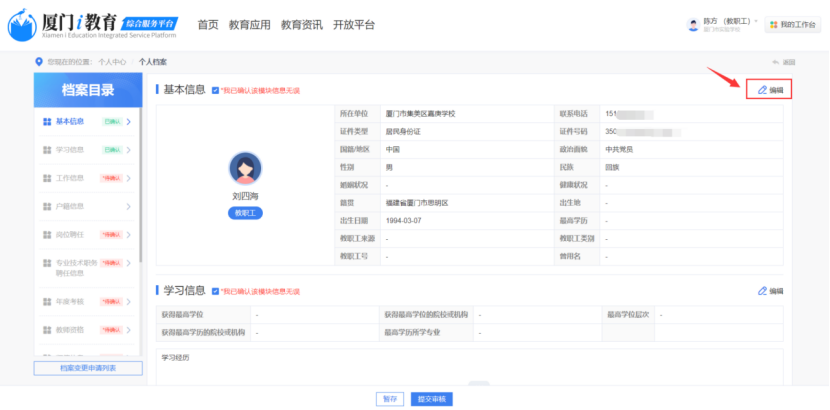Screen dimensions: 830x410
Task: Click the 返回 back arrow icon
Action: click(776, 62)
